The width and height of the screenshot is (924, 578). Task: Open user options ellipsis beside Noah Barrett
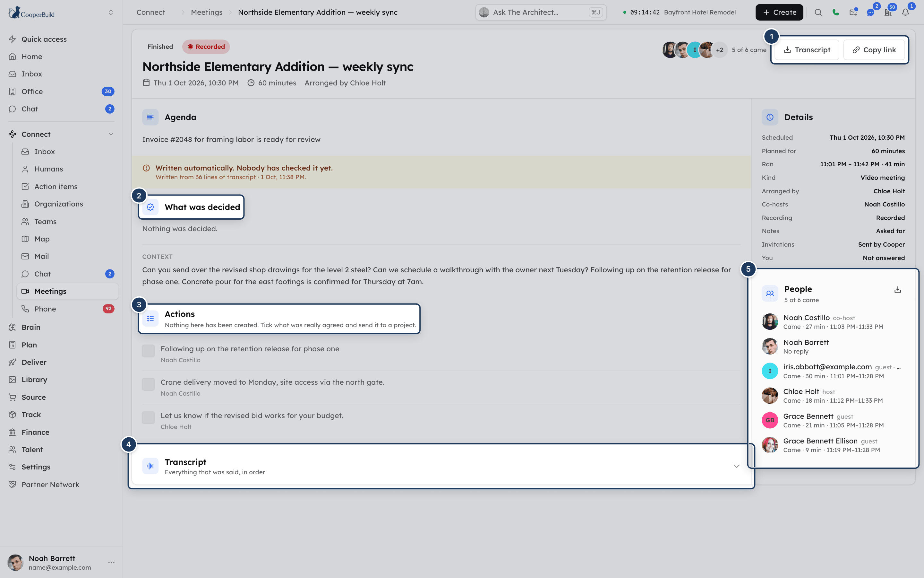[x=111, y=562]
